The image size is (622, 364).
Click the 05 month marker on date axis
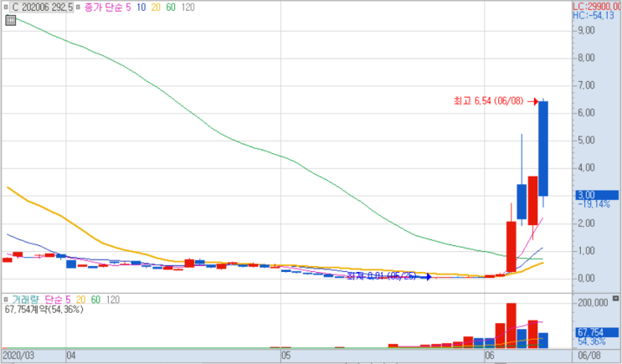pos(286,355)
